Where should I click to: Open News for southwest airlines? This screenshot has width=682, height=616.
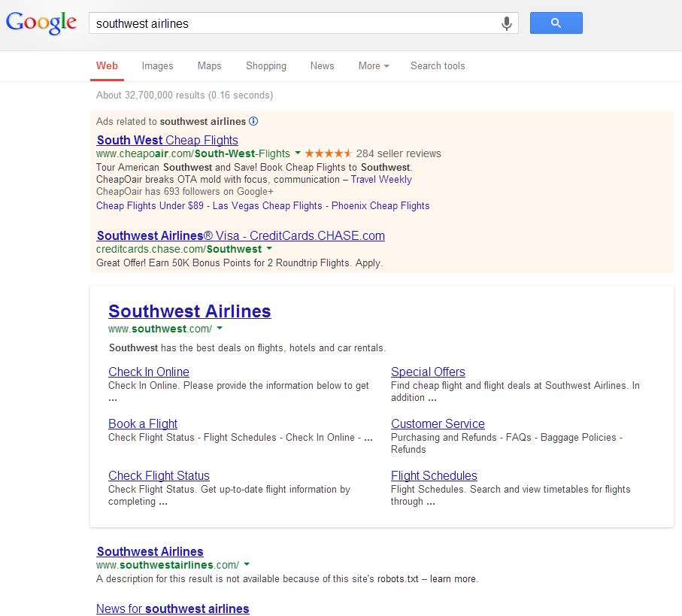point(173,608)
